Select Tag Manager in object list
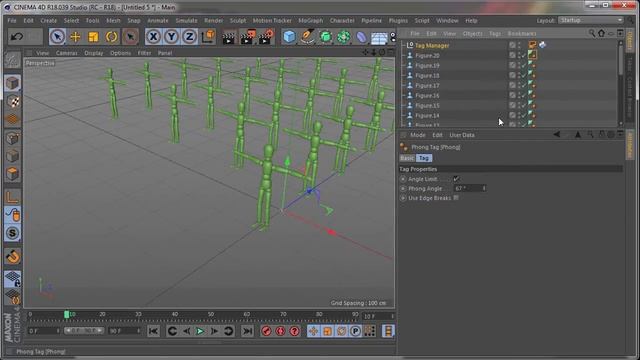 432,45
